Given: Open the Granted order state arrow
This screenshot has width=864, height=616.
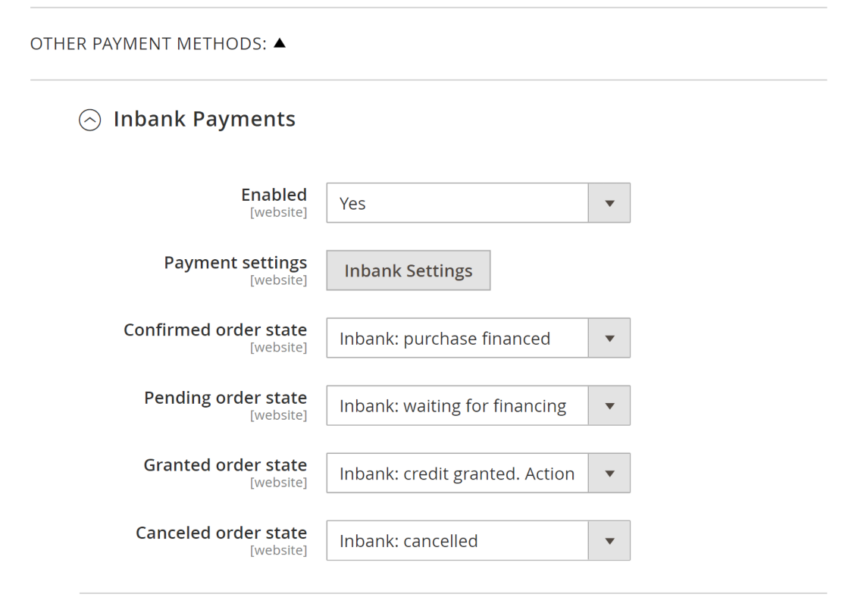Looking at the screenshot, I should (609, 473).
